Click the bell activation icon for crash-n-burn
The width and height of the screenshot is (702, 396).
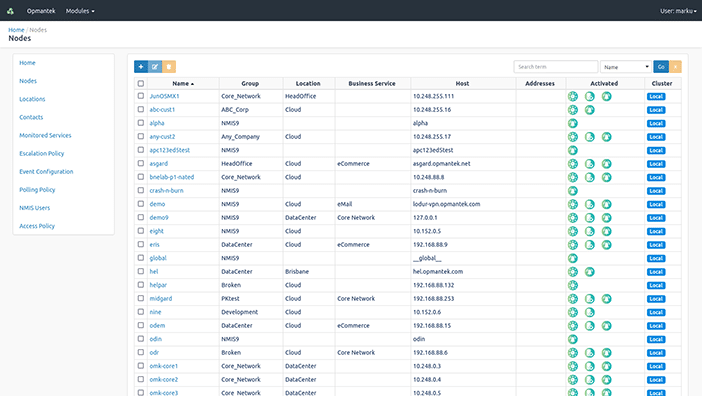coord(573,191)
